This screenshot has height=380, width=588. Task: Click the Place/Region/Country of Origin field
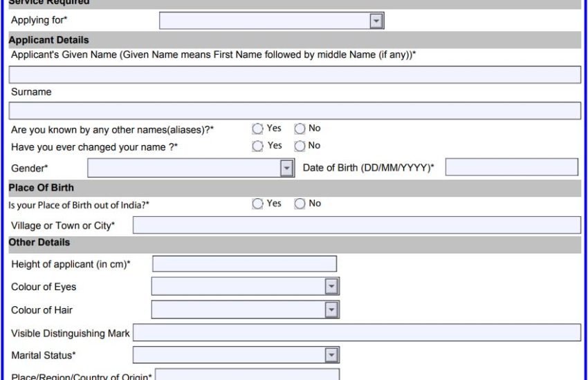pyautogui.click(x=247, y=375)
